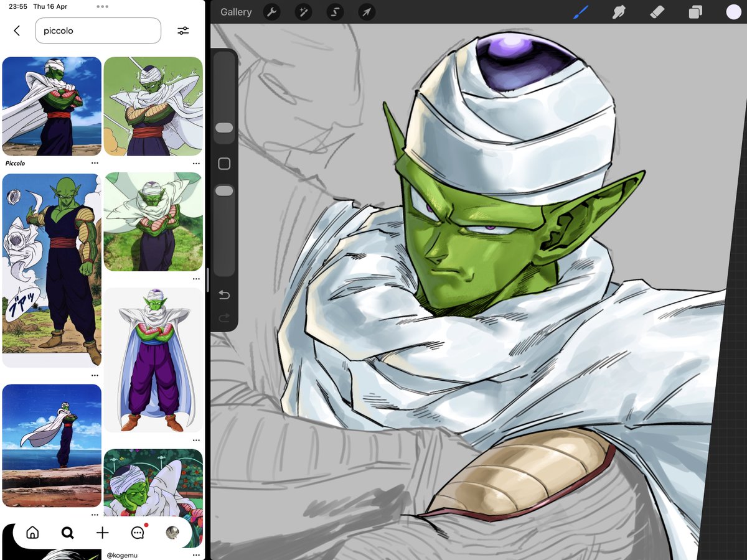This screenshot has width=747, height=560.
Task: Open the Layers panel
Action: click(695, 12)
